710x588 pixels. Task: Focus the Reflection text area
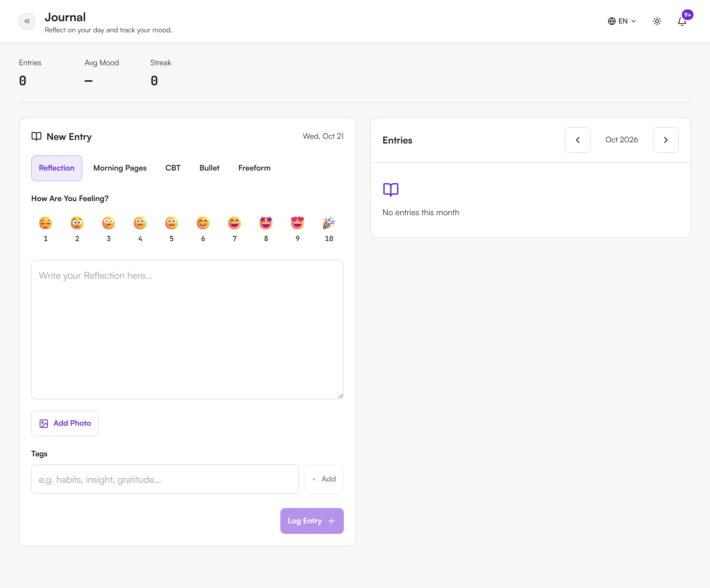click(187, 330)
